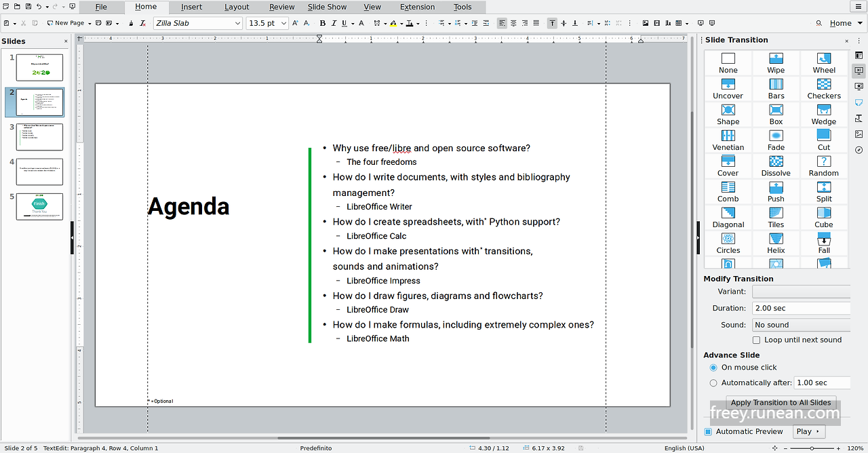Open the Gallery deck in the sidebar
Screen dimensions: 868x453
[859, 134]
